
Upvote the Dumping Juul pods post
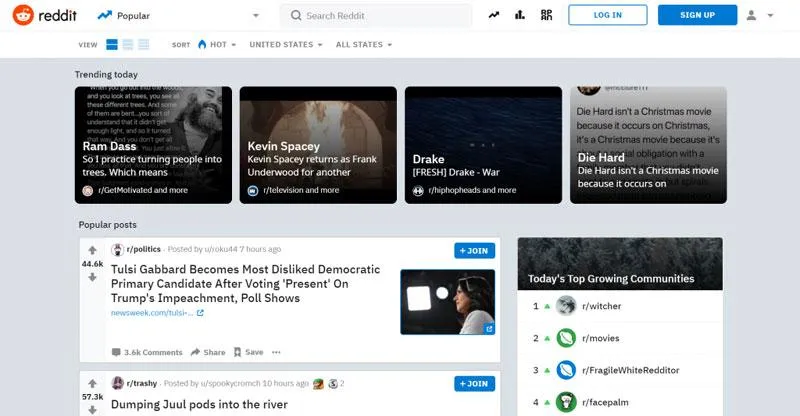pyautogui.click(x=92, y=383)
